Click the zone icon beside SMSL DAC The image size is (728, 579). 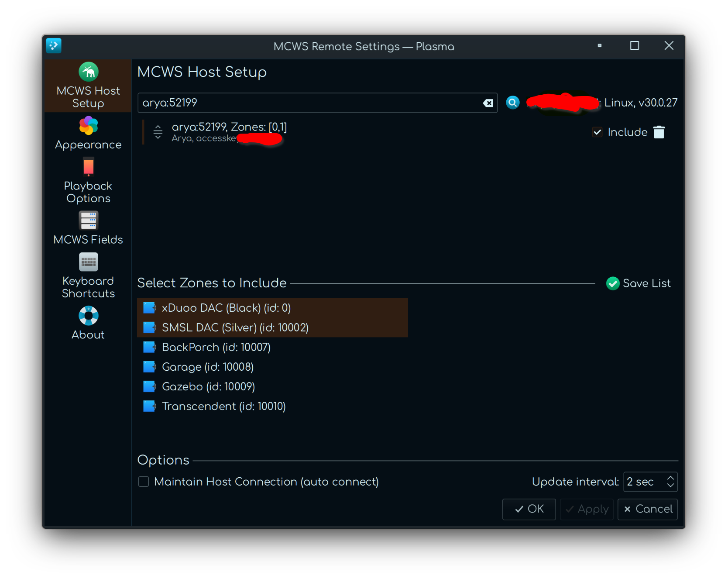coord(149,327)
